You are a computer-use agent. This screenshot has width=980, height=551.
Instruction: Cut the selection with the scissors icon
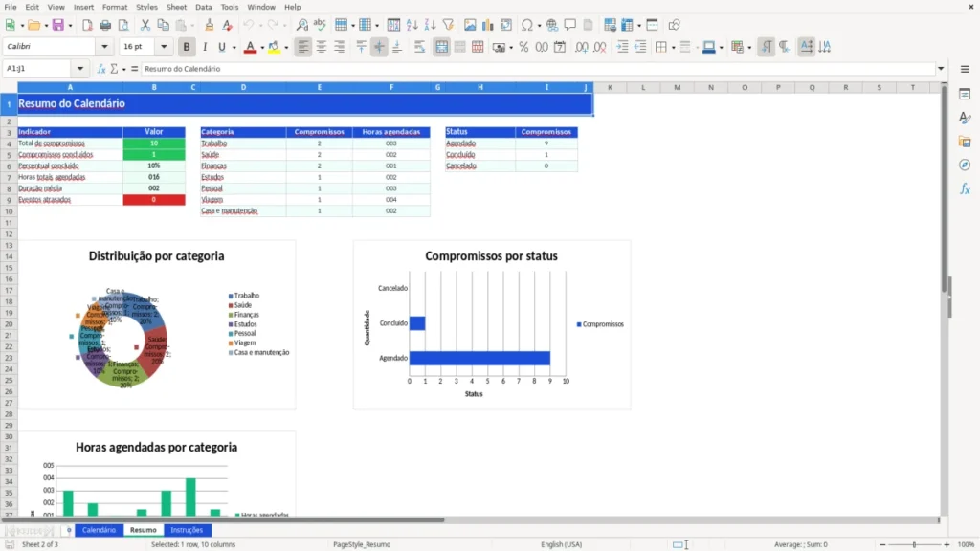click(x=145, y=25)
